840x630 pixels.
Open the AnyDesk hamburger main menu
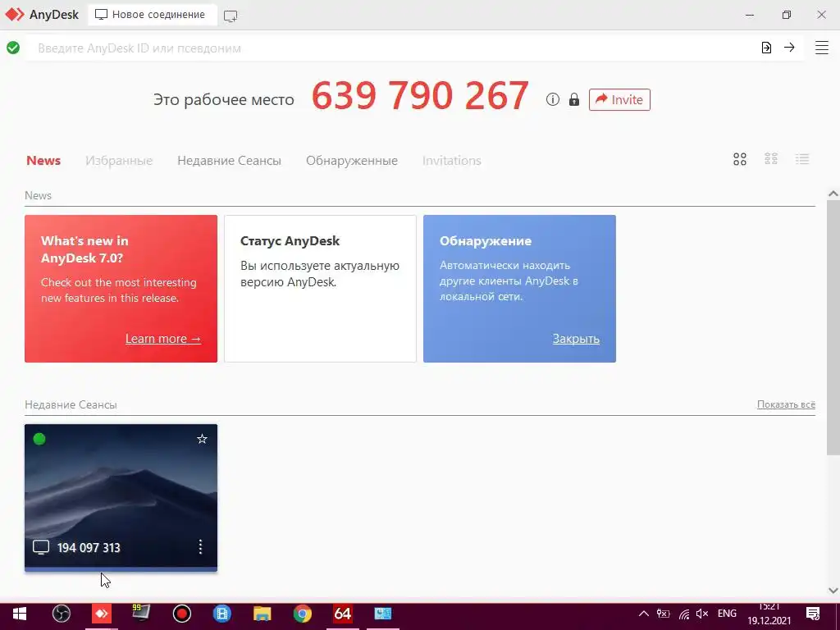(x=822, y=48)
